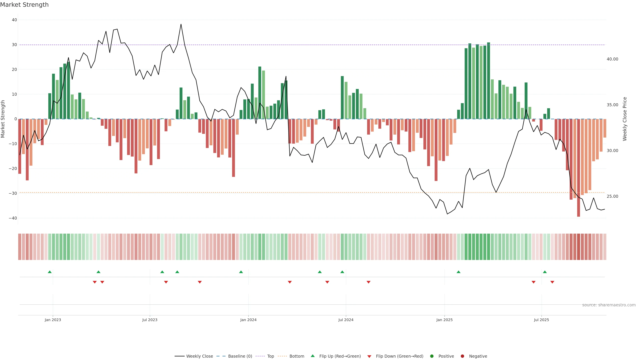644x362 pixels.
Task: Click the Market Strength chart title
Action: (24, 5)
